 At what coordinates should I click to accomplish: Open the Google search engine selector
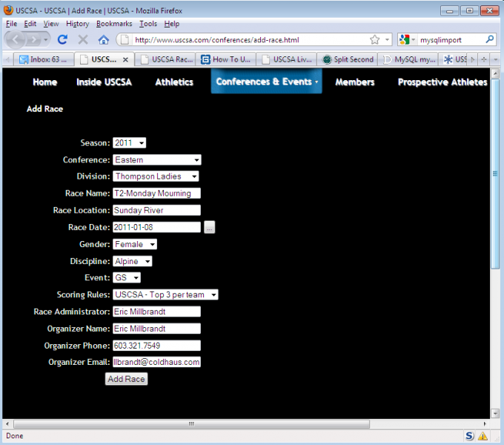(x=407, y=39)
